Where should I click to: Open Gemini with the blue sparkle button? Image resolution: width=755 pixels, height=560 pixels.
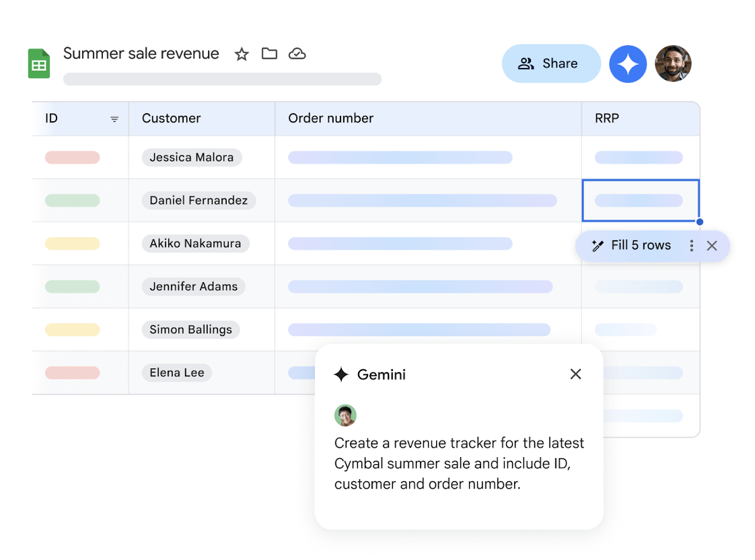click(628, 64)
